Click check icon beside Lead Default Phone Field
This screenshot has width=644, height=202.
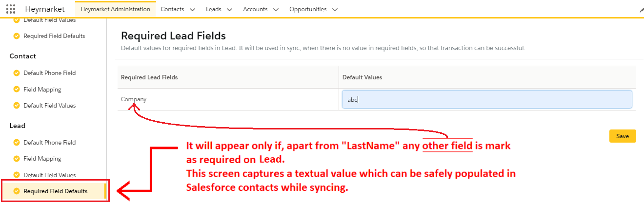(17, 143)
